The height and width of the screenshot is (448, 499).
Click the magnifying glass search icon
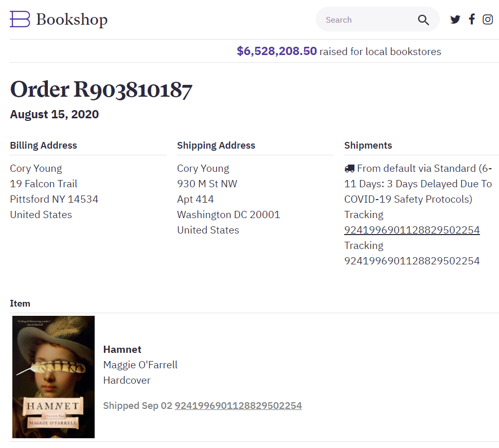tap(423, 20)
